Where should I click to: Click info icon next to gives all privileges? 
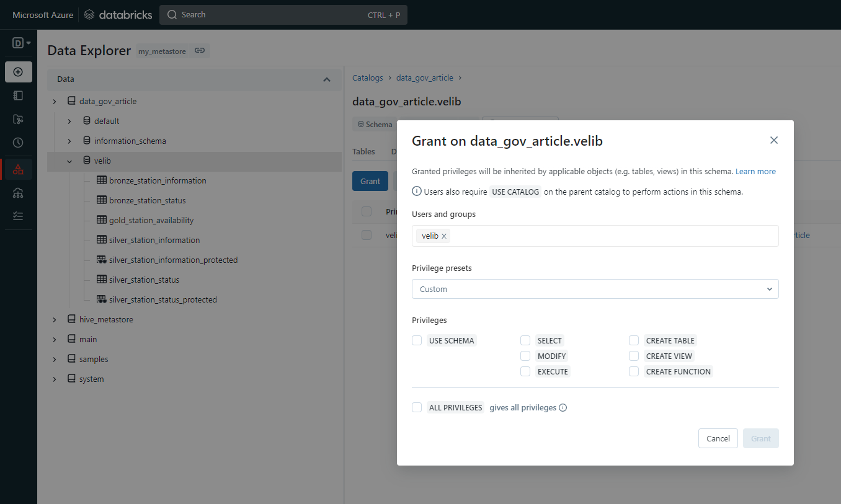(563, 408)
